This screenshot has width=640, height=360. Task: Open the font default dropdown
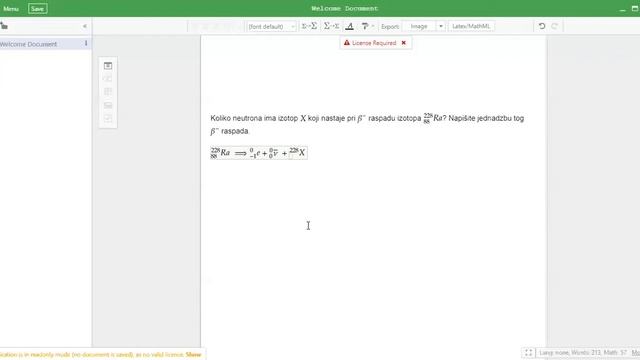pyautogui.click(x=271, y=27)
